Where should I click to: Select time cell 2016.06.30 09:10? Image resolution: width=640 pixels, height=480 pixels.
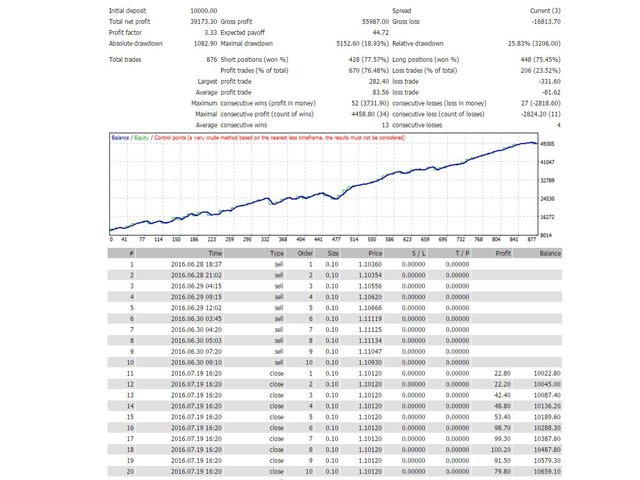point(196,362)
